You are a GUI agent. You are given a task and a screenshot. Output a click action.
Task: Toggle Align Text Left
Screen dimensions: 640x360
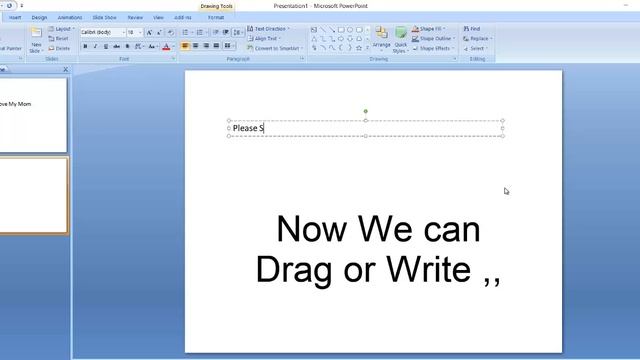coord(185,46)
